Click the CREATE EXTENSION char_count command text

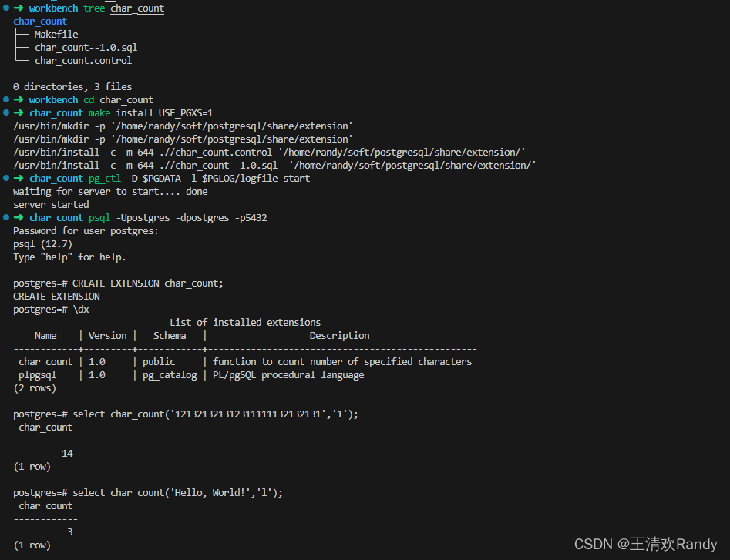click(x=146, y=283)
